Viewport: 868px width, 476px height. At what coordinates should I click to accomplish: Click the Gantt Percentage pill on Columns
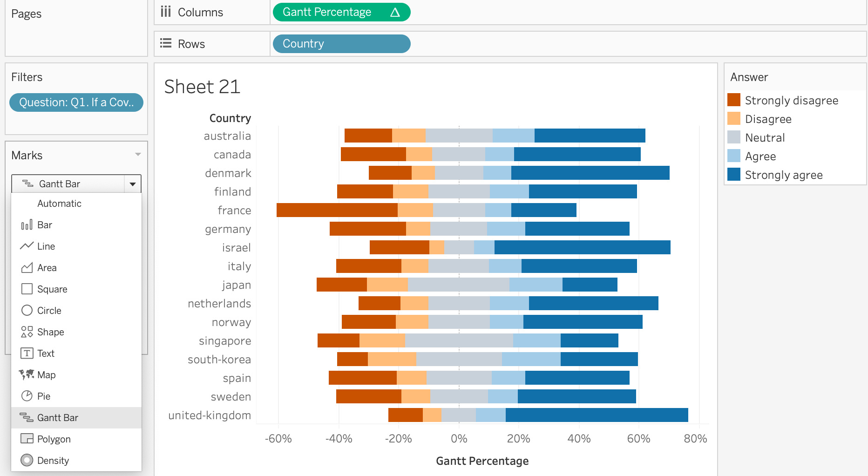point(341,12)
